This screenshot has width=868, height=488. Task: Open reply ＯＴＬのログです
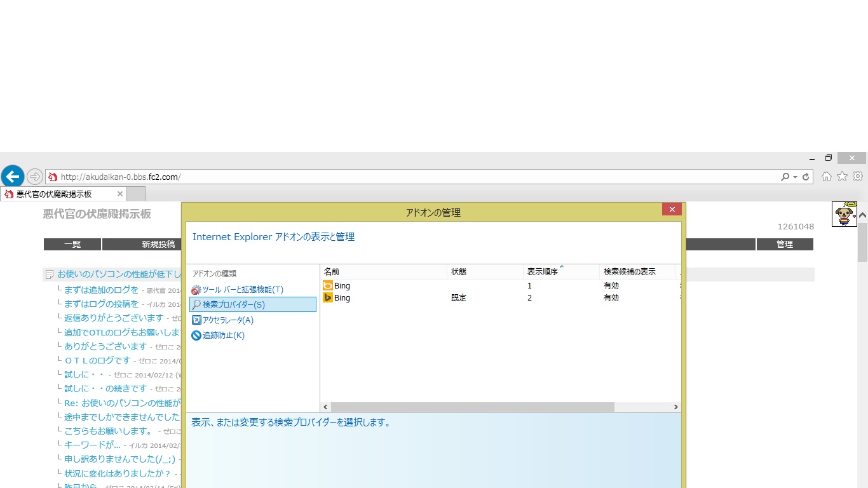click(x=97, y=360)
